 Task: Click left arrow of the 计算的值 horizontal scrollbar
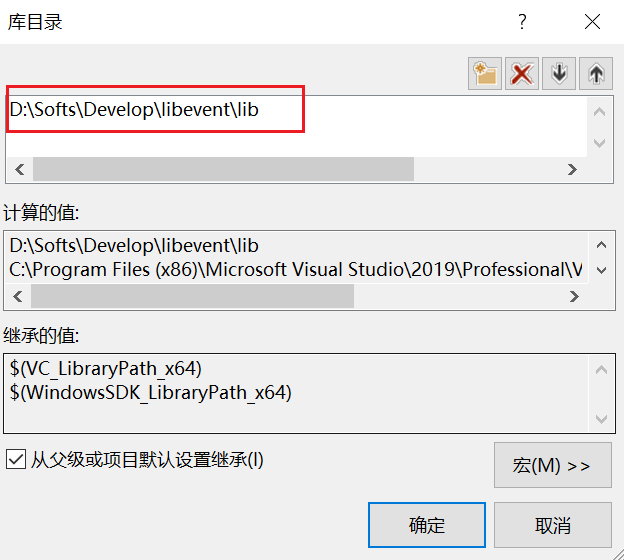(18, 297)
